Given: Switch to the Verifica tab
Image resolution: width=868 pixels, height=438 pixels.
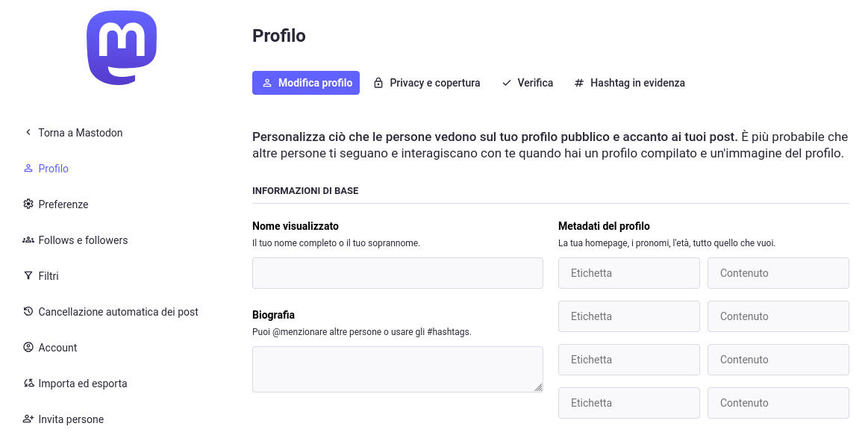Looking at the screenshot, I should 528,83.
